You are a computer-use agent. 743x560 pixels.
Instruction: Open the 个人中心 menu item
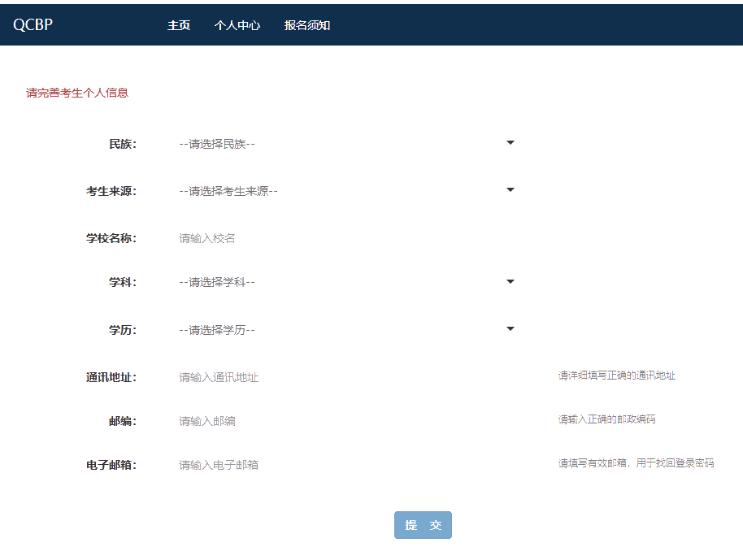tap(237, 25)
